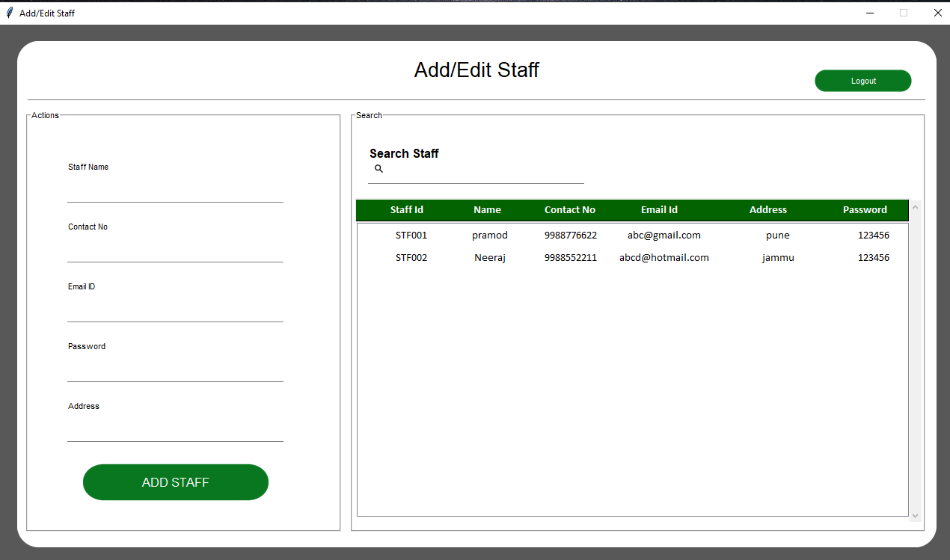This screenshot has height=560, width=950.
Task: Click the Email Id column header
Action: [659, 210]
